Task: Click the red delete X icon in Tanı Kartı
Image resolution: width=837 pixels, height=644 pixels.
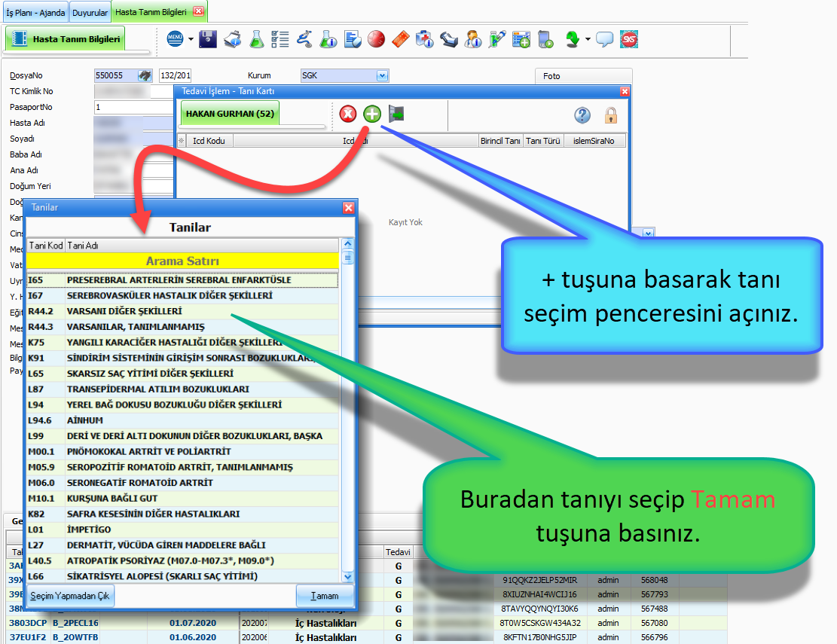Action: [347, 114]
